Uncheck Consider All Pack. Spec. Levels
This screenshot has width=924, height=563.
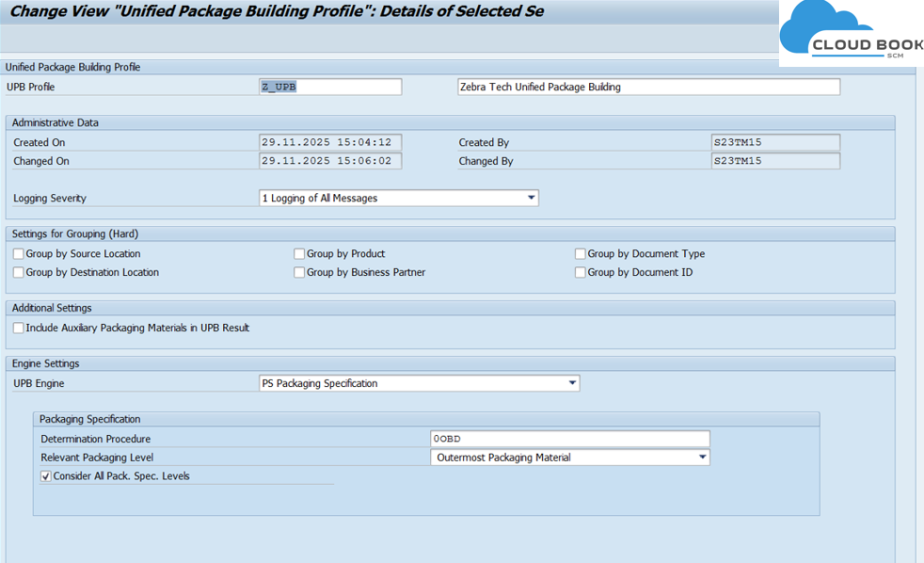[x=46, y=476]
